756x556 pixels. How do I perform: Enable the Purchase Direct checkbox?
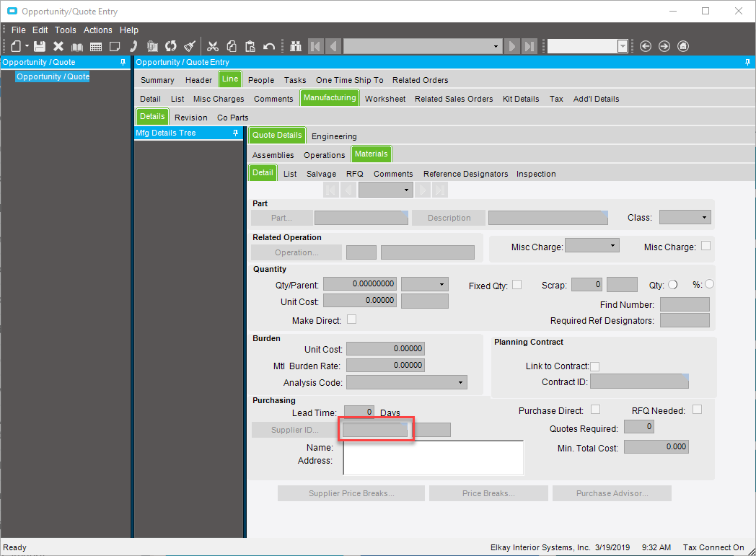click(x=595, y=410)
